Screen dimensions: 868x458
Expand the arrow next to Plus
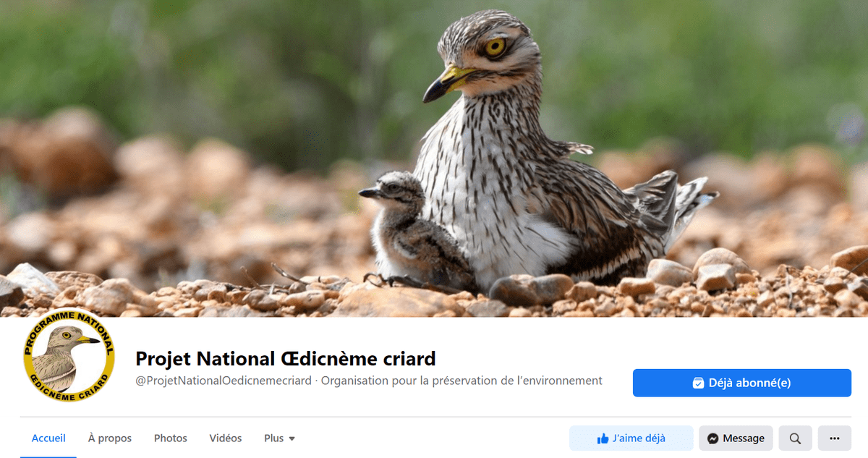point(292,438)
